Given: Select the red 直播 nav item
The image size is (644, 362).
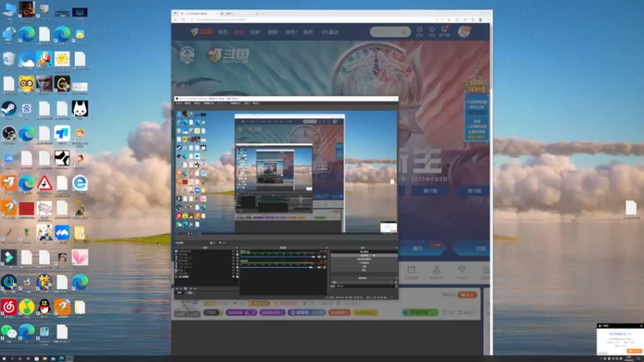Looking at the screenshot, I should pyautogui.click(x=238, y=32).
